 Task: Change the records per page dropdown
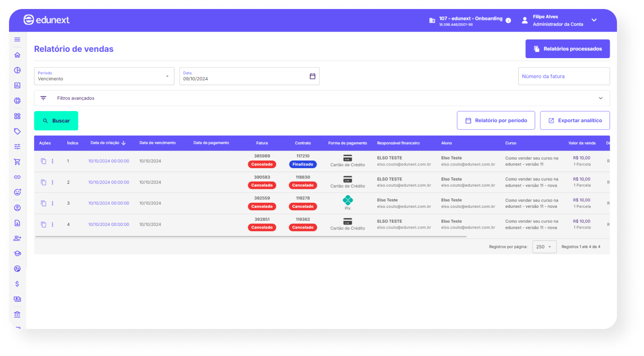click(x=544, y=247)
